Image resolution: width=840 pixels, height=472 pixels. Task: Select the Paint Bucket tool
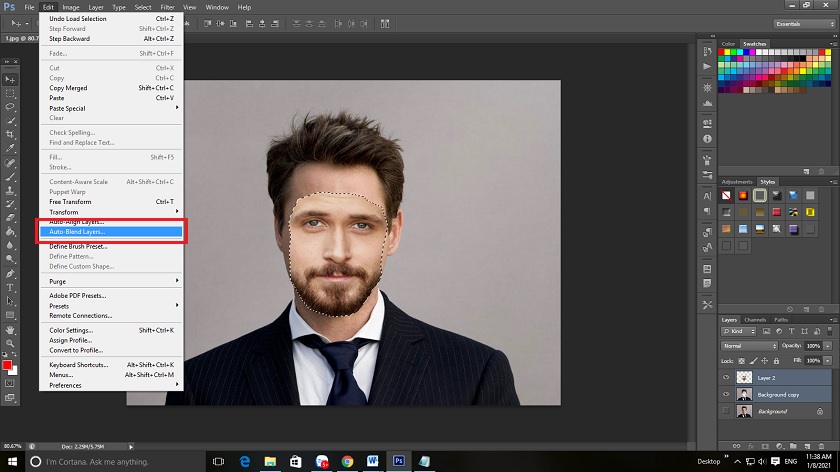coord(10,231)
